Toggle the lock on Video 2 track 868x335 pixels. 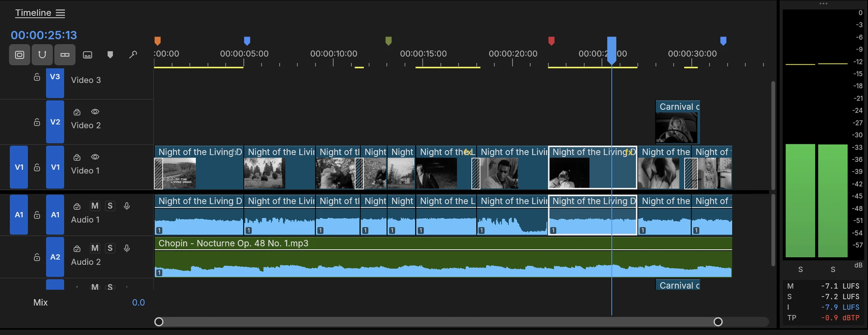(x=37, y=122)
